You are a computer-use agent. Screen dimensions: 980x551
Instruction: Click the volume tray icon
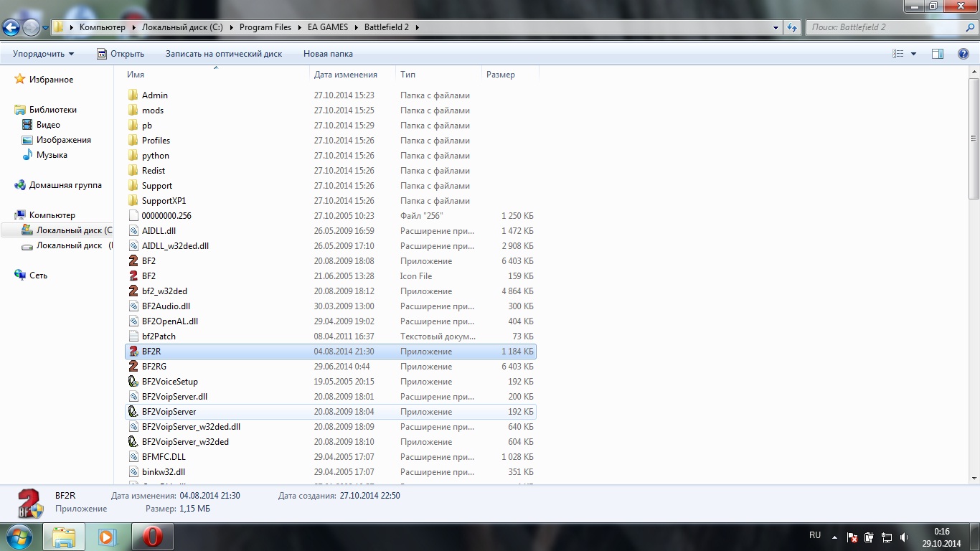tap(904, 537)
